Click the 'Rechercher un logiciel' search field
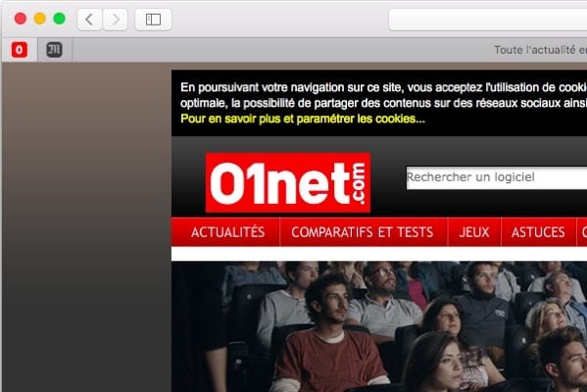587x392 pixels. point(497,177)
